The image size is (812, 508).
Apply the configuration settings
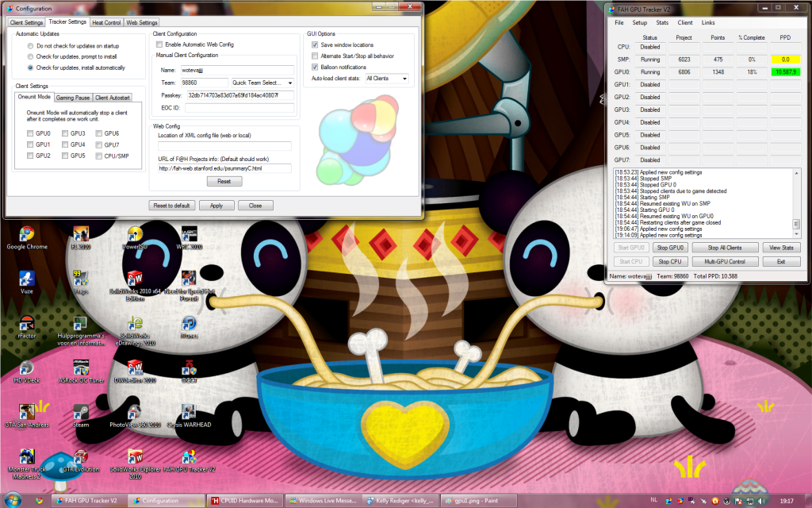coord(216,206)
